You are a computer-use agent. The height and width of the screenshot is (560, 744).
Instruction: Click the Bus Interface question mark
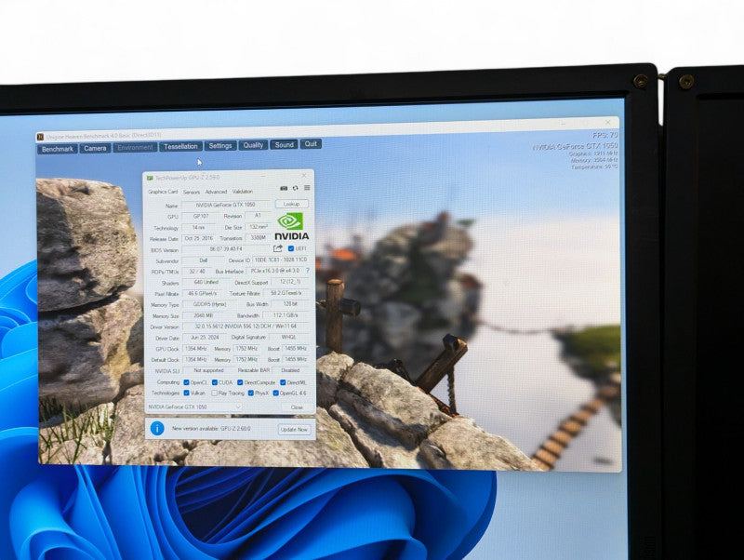[x=308, y=271]
